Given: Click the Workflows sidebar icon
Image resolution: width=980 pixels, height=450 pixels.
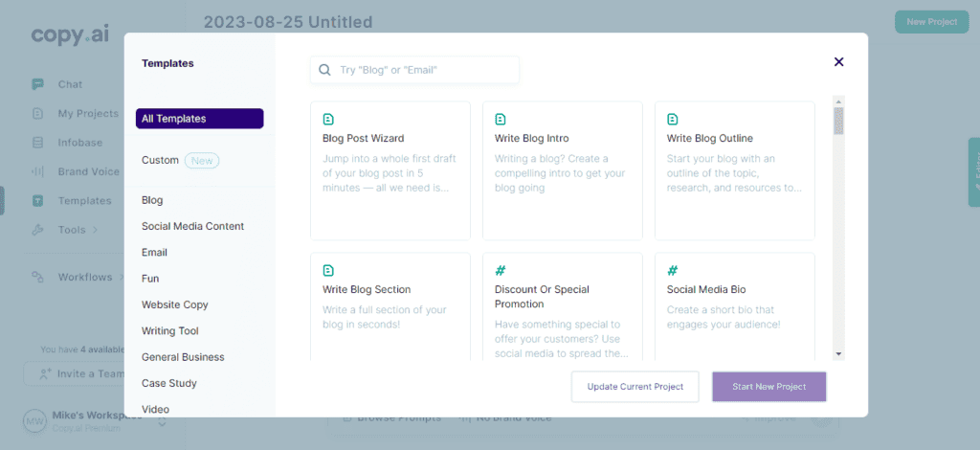Looking at the screenshot, I should click(x=37, y=277).
